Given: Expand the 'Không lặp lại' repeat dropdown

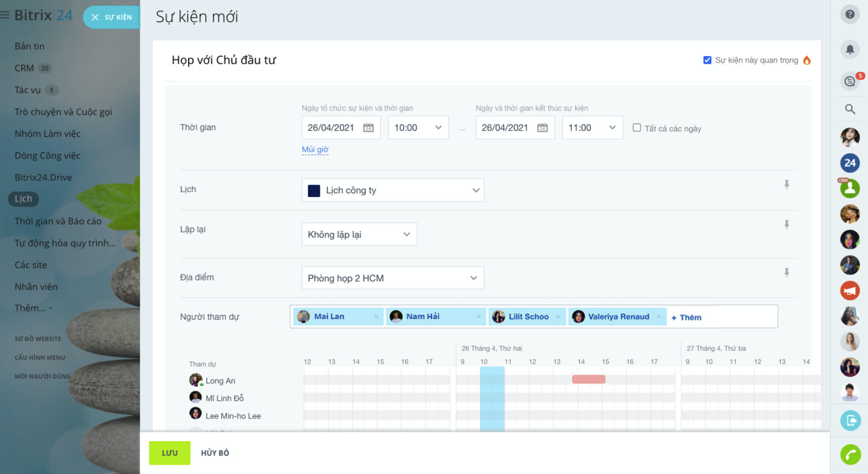Looking at the screenshot, I should pos(359,235).
